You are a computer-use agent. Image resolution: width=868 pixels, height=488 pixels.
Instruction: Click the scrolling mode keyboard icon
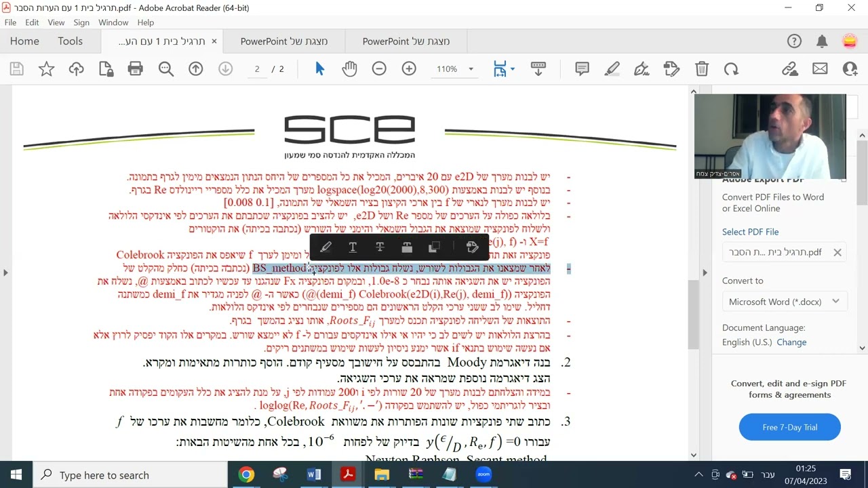pos(538,68)
